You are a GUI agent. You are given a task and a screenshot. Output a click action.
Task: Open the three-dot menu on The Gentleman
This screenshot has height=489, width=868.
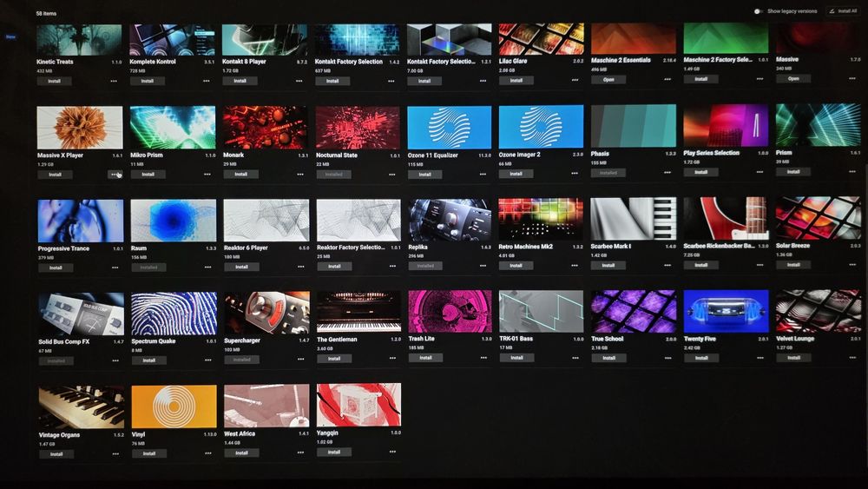point(392,358)
